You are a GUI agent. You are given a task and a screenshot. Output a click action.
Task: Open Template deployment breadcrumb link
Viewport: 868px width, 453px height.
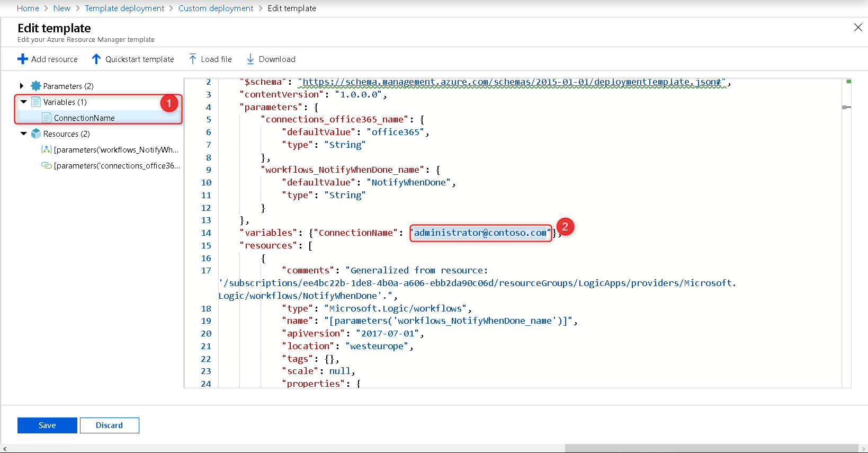tap(124, 8)
